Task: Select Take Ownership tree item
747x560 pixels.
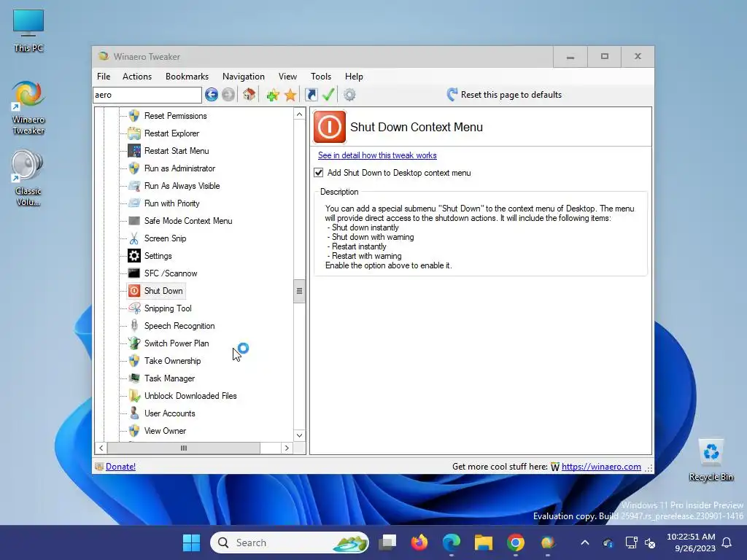Action: 172,361
